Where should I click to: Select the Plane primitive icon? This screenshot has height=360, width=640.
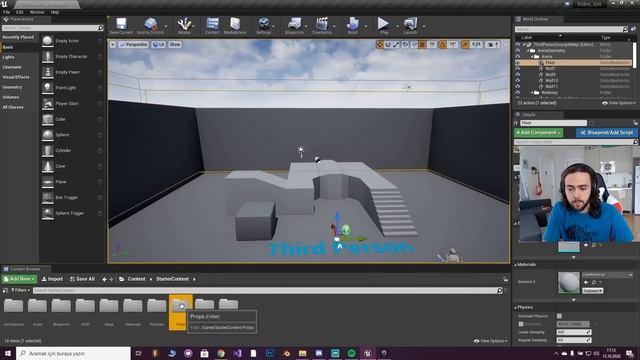click(x=48, y=182)
